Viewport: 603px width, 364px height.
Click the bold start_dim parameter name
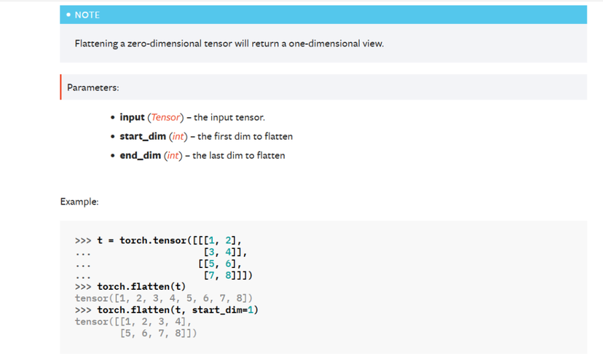click(143, 136)
